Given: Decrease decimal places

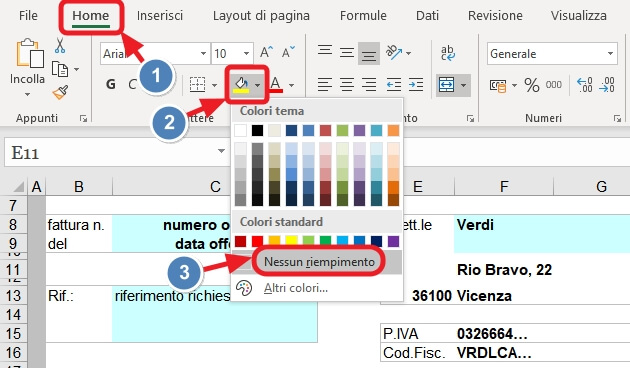Looking at the screenshot, I should (607, 85).
